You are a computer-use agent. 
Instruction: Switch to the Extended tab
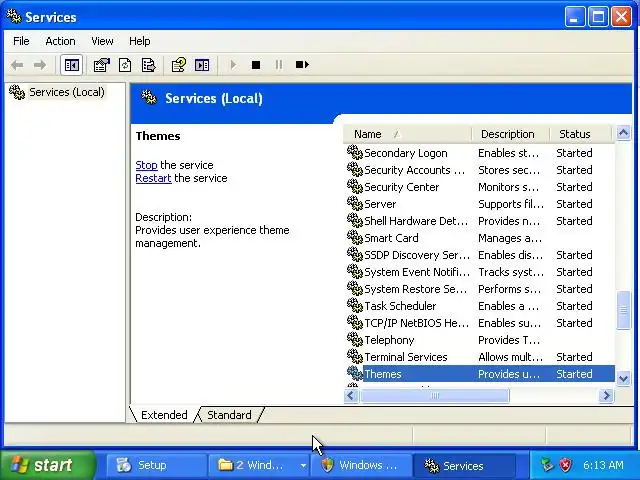(x=164, y=415)
